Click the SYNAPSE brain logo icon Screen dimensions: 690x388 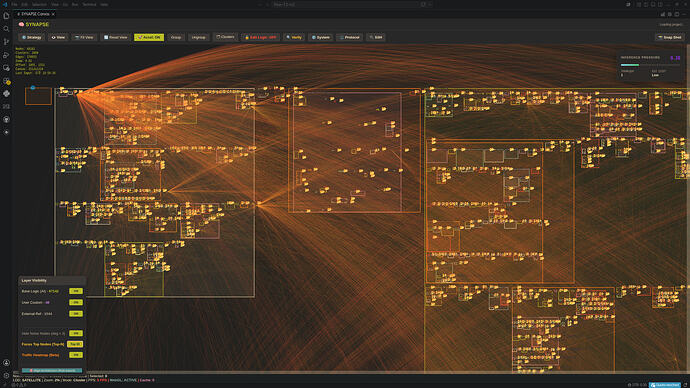[21, 25]
